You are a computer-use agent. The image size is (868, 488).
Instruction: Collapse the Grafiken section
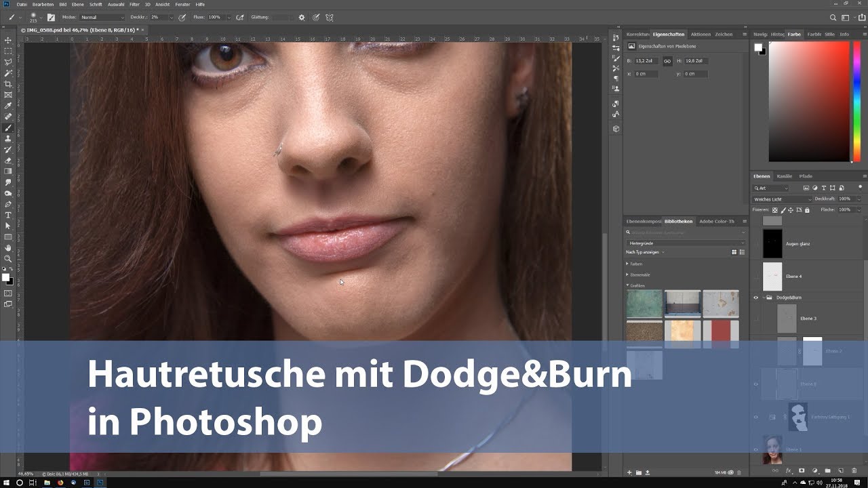627,285
